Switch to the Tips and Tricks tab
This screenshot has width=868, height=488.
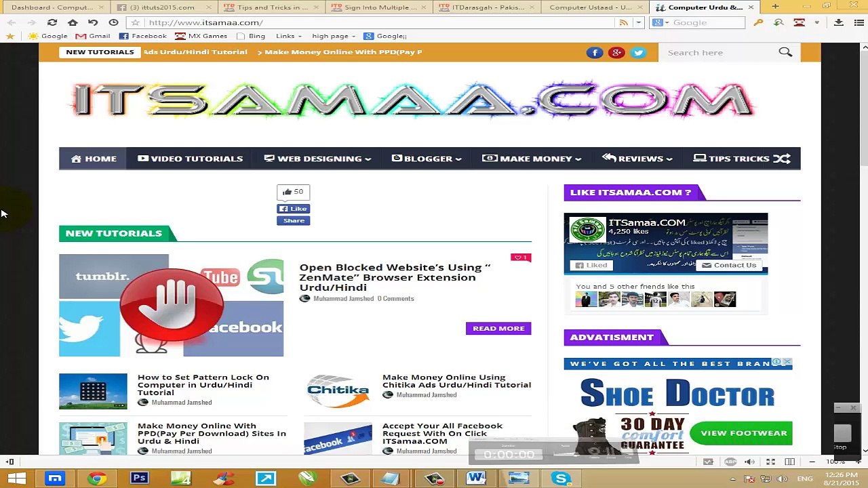[271, 7]
